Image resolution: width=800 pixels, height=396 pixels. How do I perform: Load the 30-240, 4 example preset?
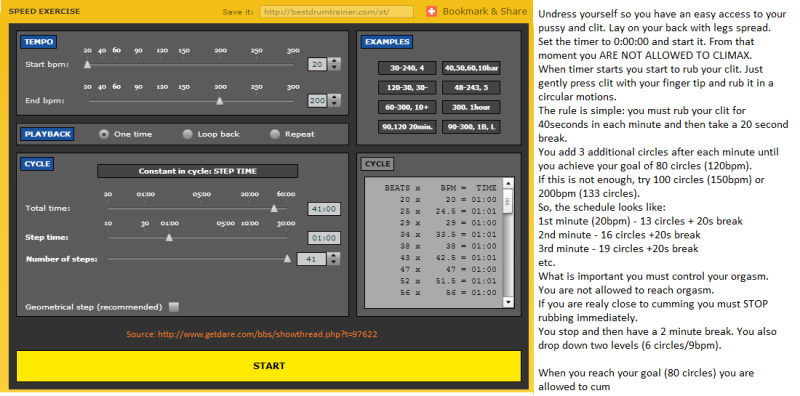click(407, 68)
